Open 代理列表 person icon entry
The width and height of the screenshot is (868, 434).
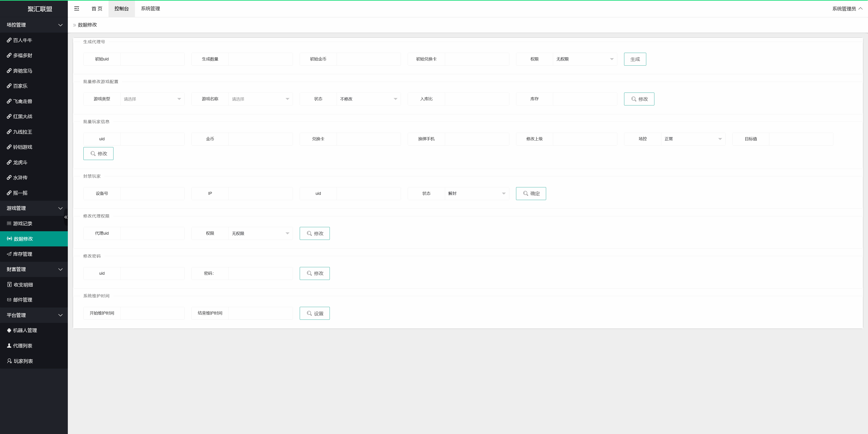[23, 346]
